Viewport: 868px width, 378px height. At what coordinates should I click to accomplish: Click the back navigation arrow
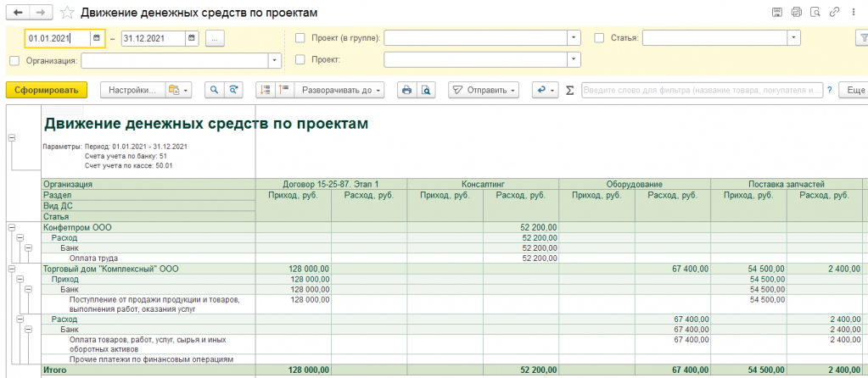(17, 12)
